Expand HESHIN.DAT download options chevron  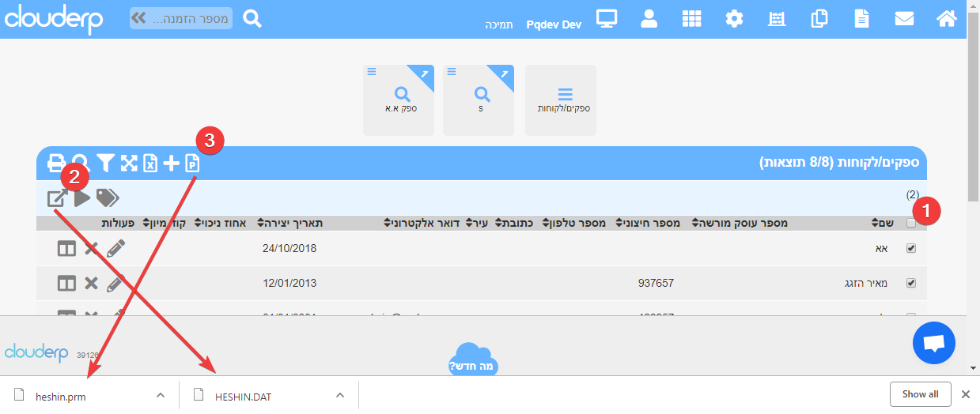pos(340,395)
